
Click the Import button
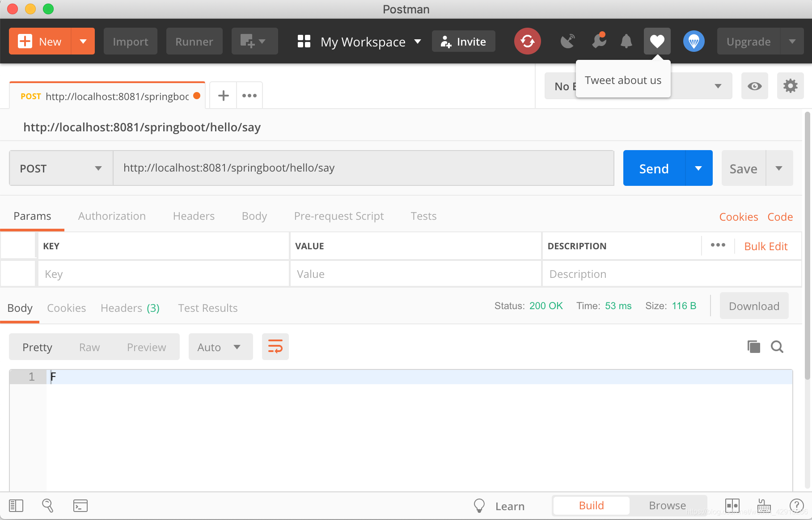[x=131, y=41]
